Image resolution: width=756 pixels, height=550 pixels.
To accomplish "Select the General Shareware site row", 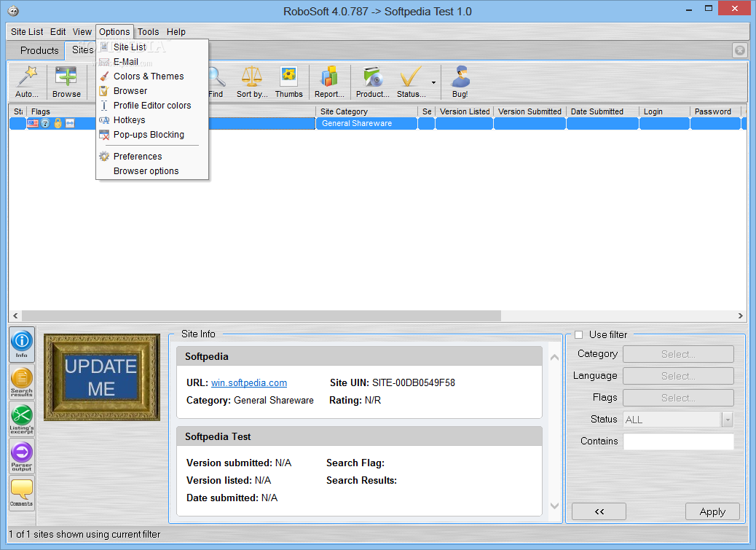I will pyautogui.click(x=377, y=123).
